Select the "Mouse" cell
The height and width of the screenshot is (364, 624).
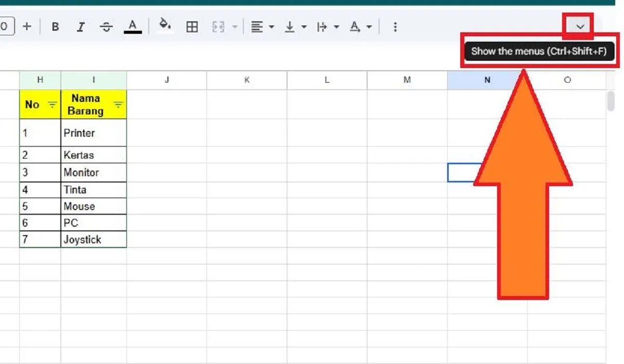tap(94, 206)
